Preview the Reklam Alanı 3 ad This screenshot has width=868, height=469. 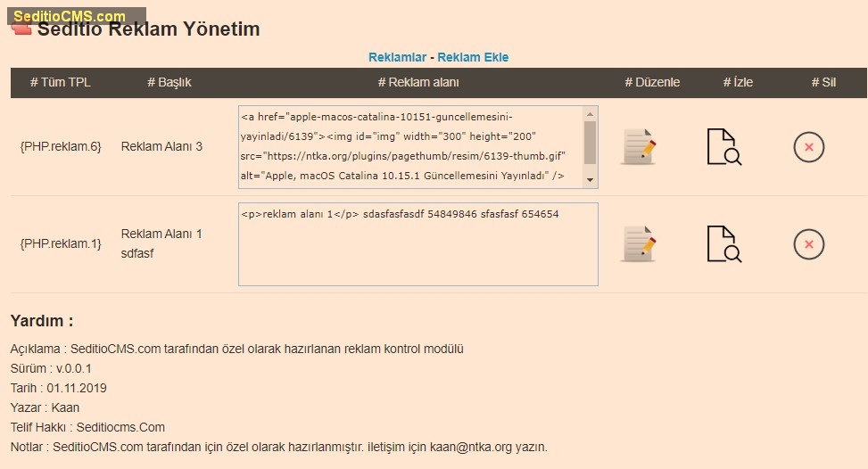point(723,147)
